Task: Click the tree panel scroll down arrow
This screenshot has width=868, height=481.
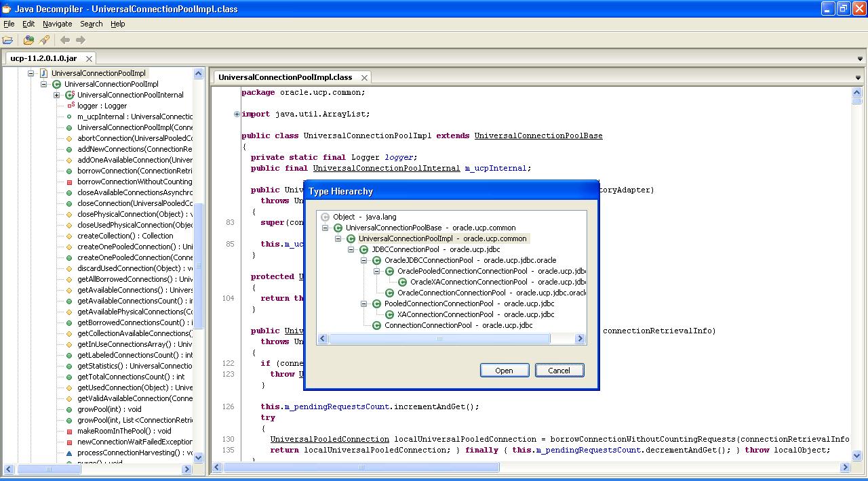Action: (199, 457)
